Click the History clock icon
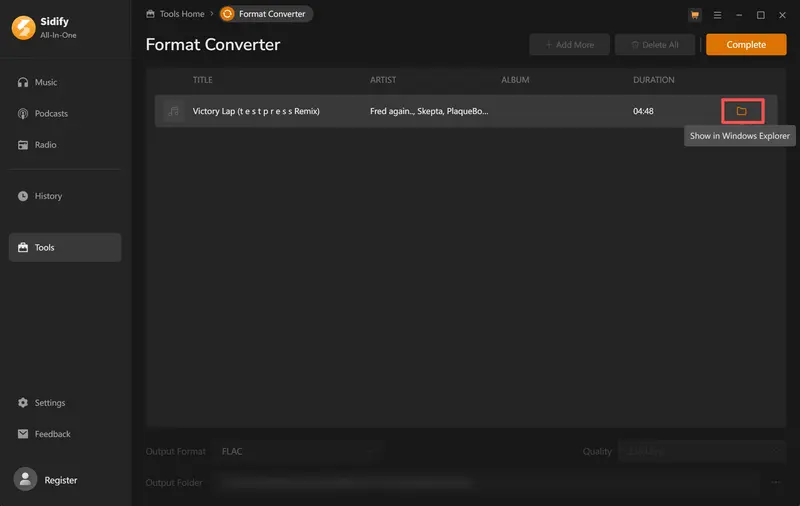The image size is (800, 506). click(x=23, y=196)
